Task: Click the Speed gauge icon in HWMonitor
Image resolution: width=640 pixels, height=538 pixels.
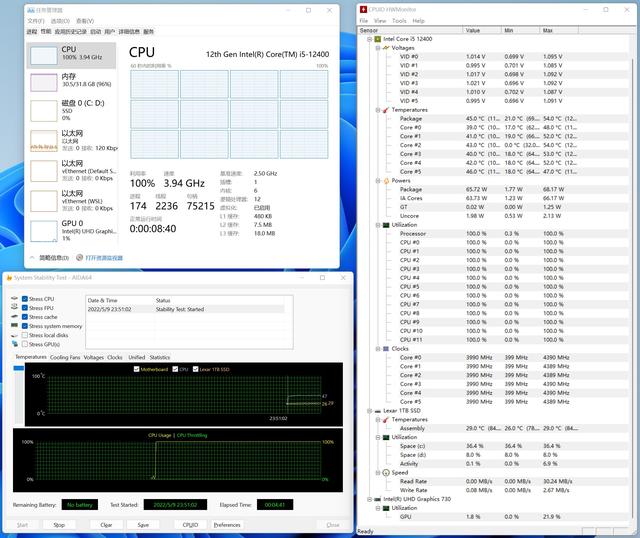Action: tap(386, 473)
